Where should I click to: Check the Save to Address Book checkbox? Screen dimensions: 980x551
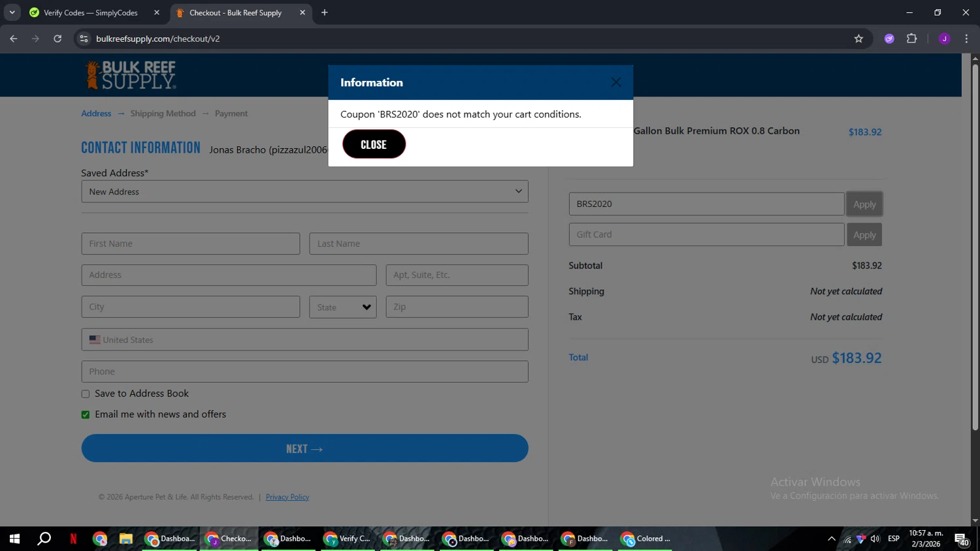[86, 394]
